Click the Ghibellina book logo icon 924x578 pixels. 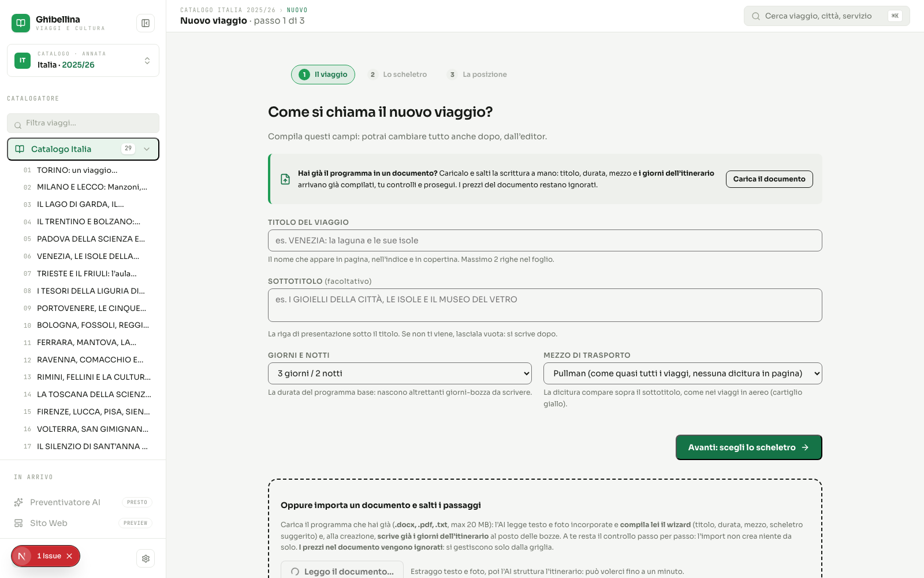pyautogui.click(x=21, y=23)
